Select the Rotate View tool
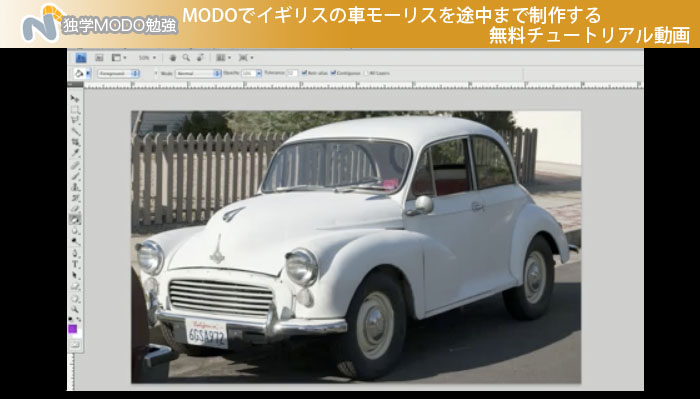 [200, 58]
